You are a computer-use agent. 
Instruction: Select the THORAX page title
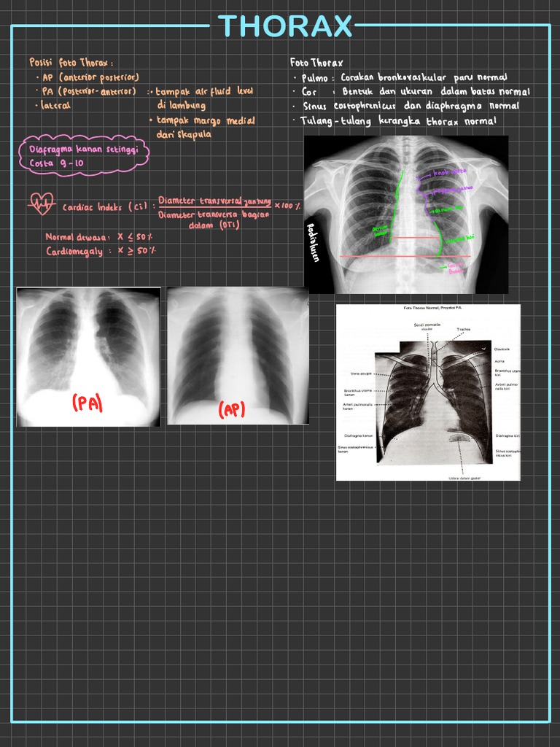coord(285,26)
